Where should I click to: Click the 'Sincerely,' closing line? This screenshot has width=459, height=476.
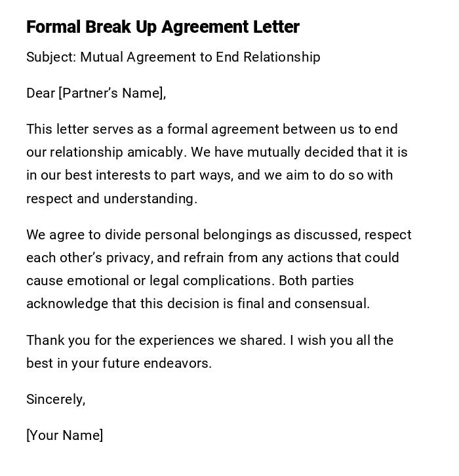(56, 399)
